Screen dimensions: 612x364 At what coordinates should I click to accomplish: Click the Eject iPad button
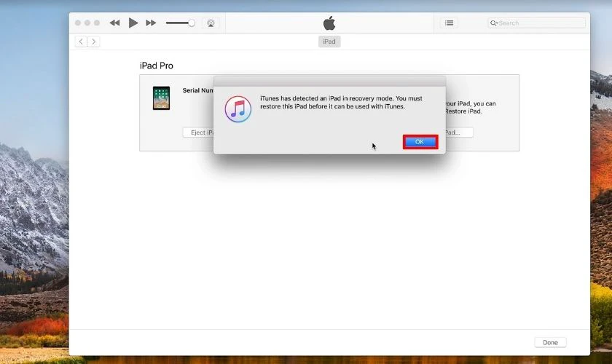pyautogui.click(x=198, y=132)
